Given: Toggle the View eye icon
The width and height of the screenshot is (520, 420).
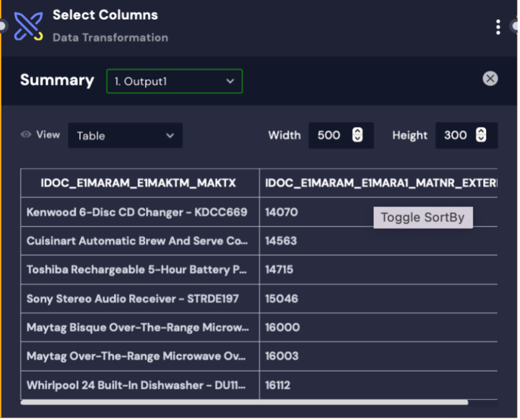Looking at the screenshot, I should pyautogui.click(x=26, y=135).
